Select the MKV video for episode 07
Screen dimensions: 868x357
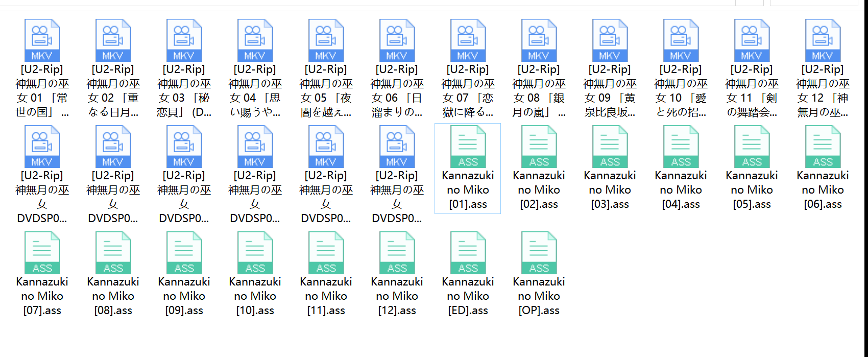(x=468, y=41)
